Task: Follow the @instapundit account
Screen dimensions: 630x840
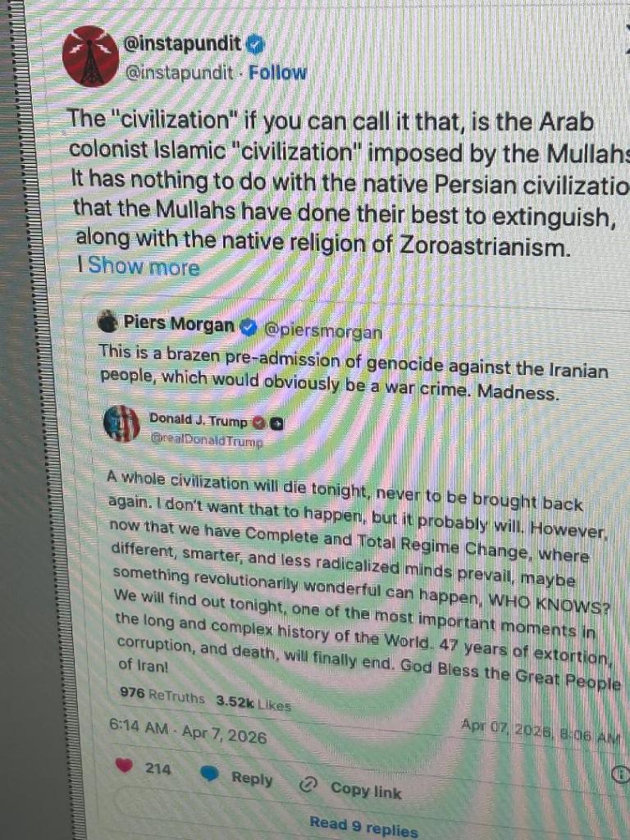Action: coord(277,72)
